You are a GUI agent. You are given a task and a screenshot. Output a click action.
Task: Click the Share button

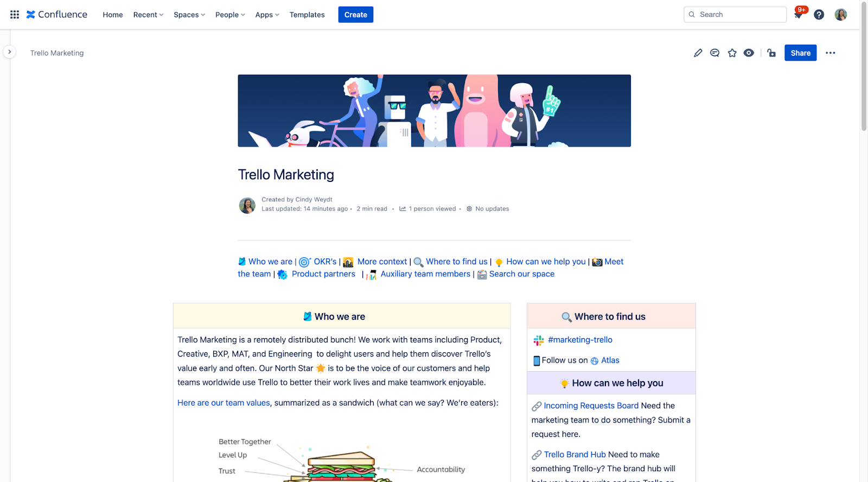click(800, 53)
